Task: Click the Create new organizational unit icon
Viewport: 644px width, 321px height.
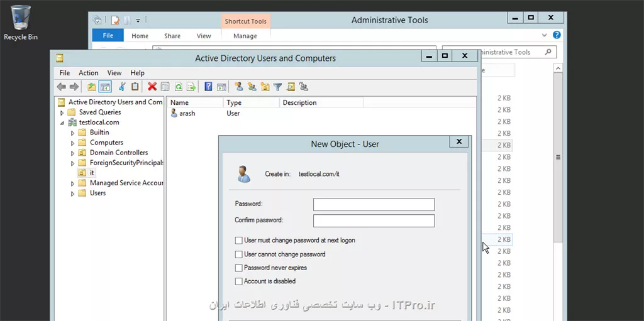Action: coord(265,87)
